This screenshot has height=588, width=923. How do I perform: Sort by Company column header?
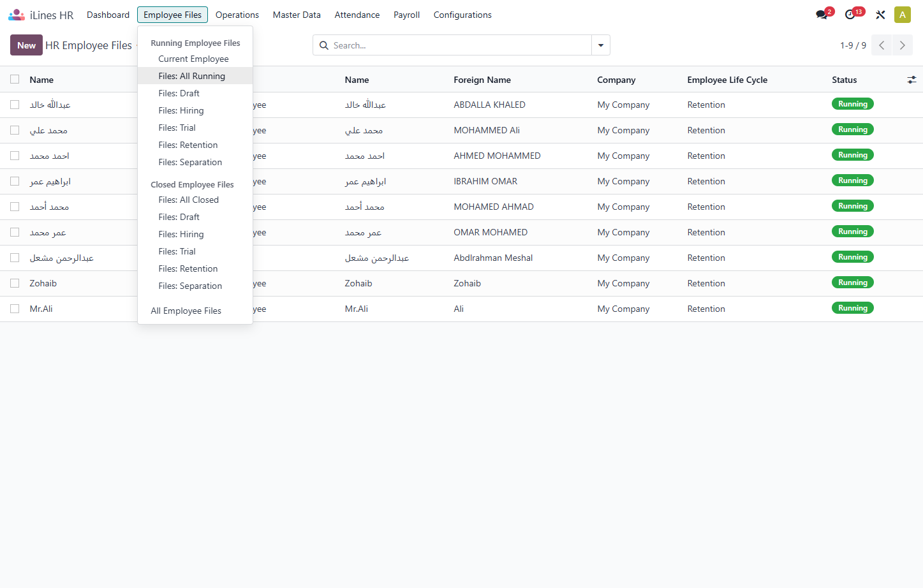[616, 80]
